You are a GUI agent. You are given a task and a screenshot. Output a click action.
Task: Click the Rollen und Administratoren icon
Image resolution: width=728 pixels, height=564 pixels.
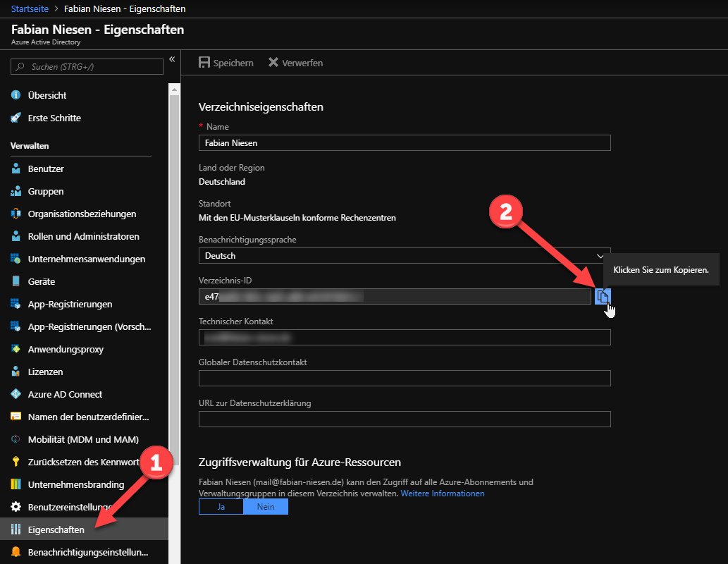[16, 236]
